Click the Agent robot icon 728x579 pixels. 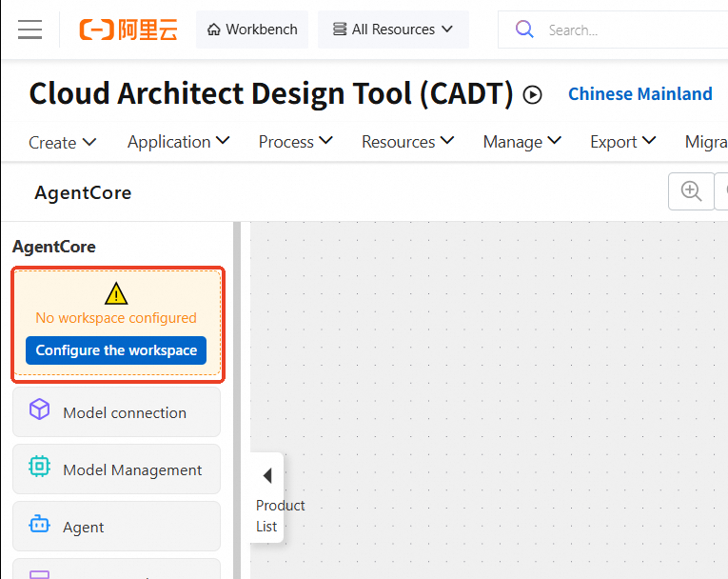point(39,524)
